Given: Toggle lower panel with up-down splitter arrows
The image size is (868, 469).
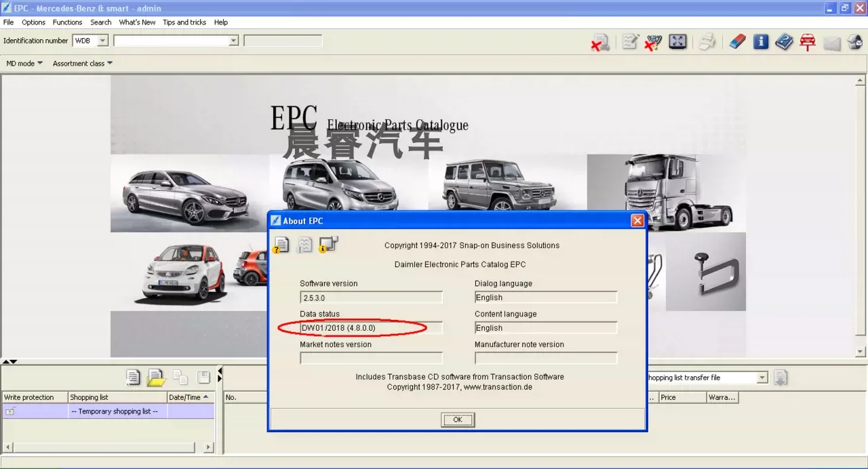Looking at the screenshot, I should tap(9, 362).
